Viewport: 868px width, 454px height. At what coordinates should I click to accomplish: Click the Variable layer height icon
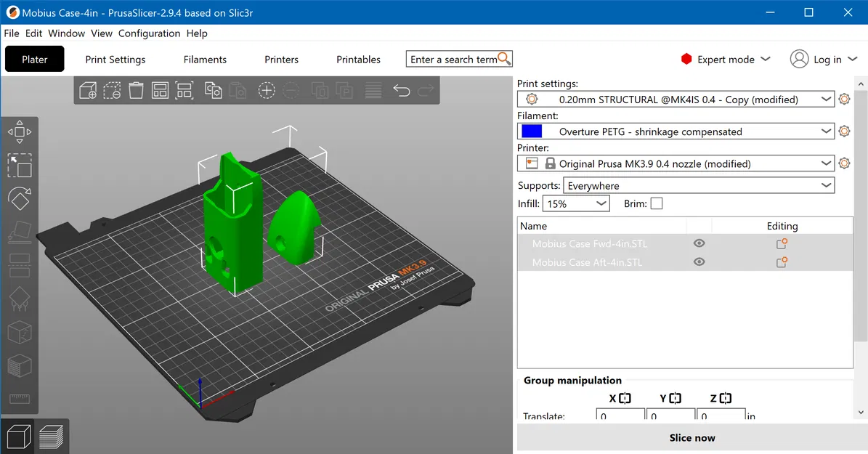tap(373, 90)
